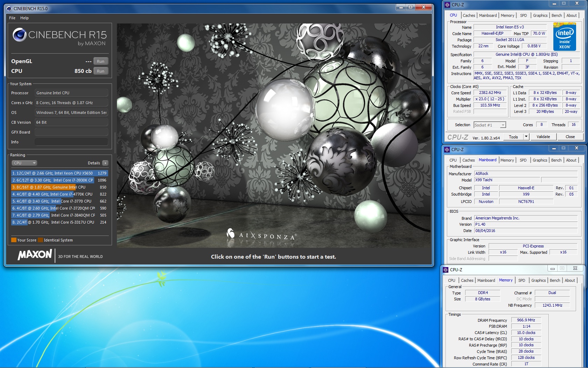Select ranking row Intel Core i7-4770K
This screenshot has width=588, height=368.
pyautogui.click(x=59, y=194)
